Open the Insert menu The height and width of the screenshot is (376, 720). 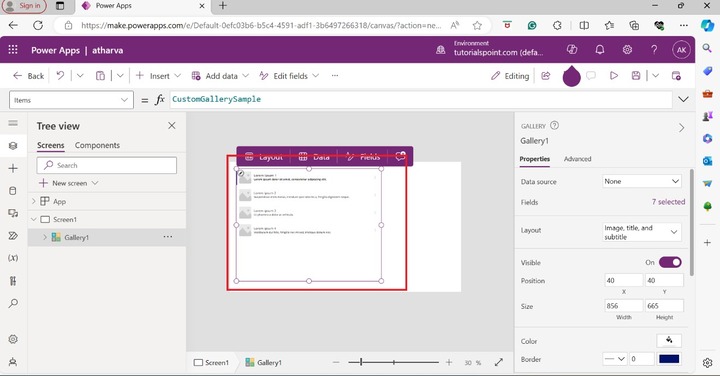(158, 76)
